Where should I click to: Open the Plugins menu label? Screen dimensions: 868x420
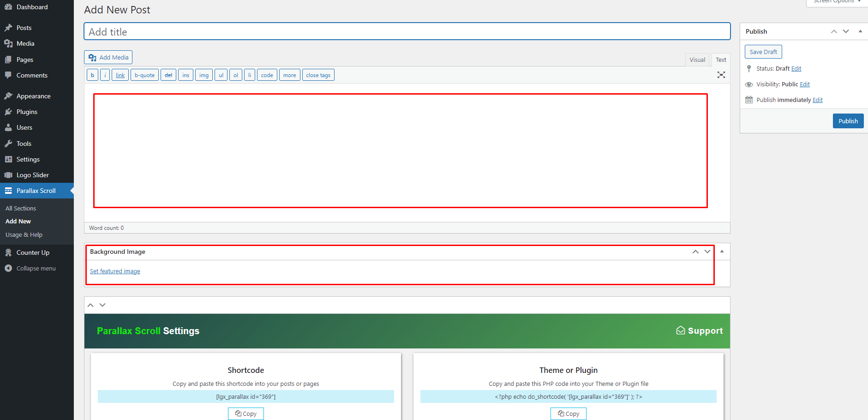[x=27, y=112]
